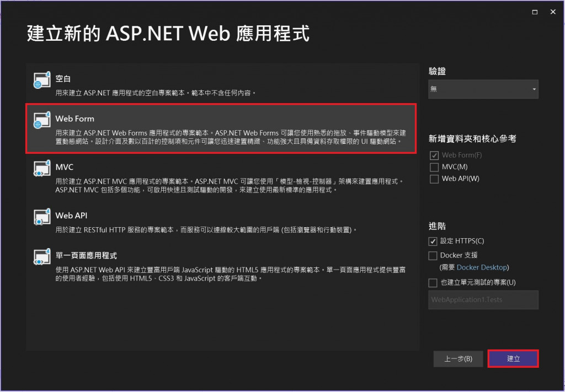Click the WebApplication1.Tests name field
Image resolution: width=565 pixels, height=392 pixels.
483,300
